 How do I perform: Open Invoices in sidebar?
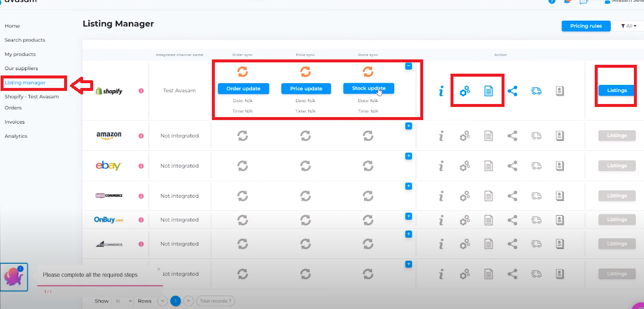coord(14,122)
